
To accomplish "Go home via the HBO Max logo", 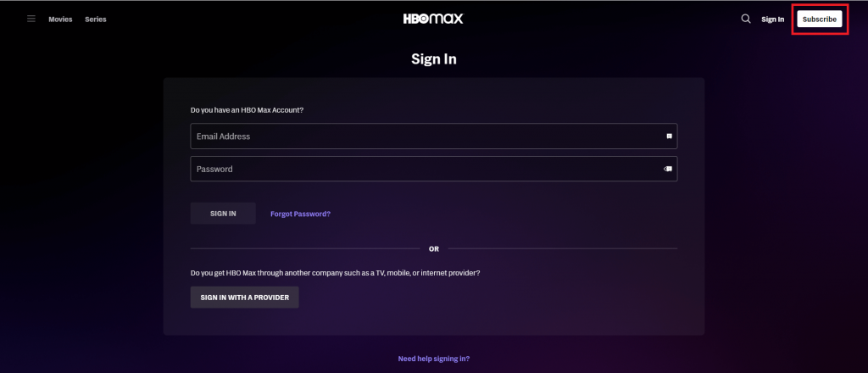I will 433,19.
